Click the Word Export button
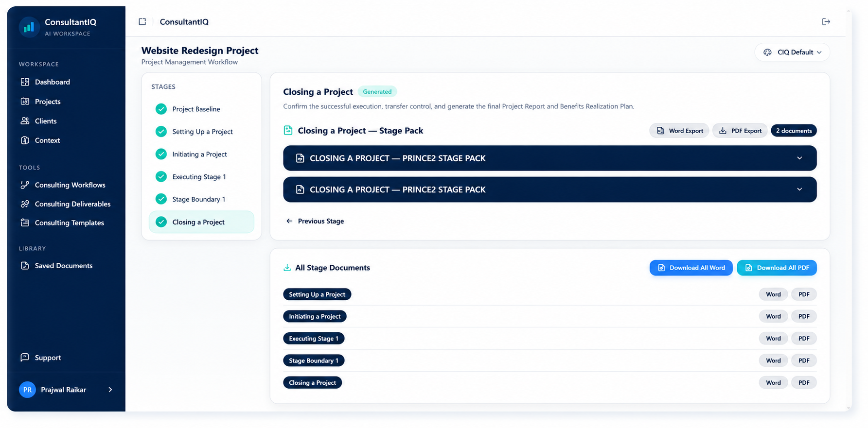Image resolution: width=868 pixels, height=428 pixels. coord(679,131)
